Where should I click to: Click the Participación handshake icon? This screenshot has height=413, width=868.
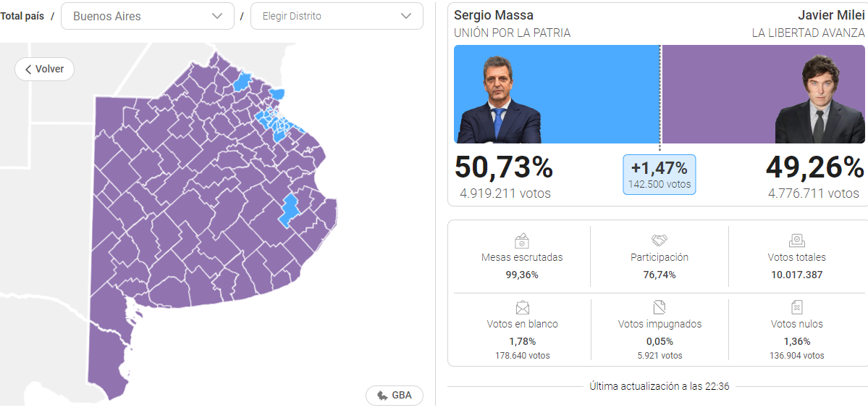[660, 240]
